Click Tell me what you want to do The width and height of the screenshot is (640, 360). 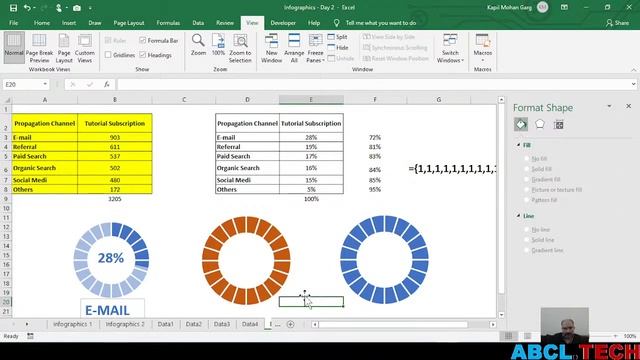[381, 23]
